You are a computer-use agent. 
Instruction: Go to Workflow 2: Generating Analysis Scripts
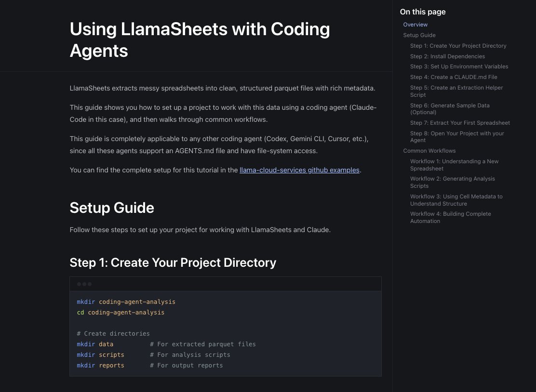(x=452, y=183)
